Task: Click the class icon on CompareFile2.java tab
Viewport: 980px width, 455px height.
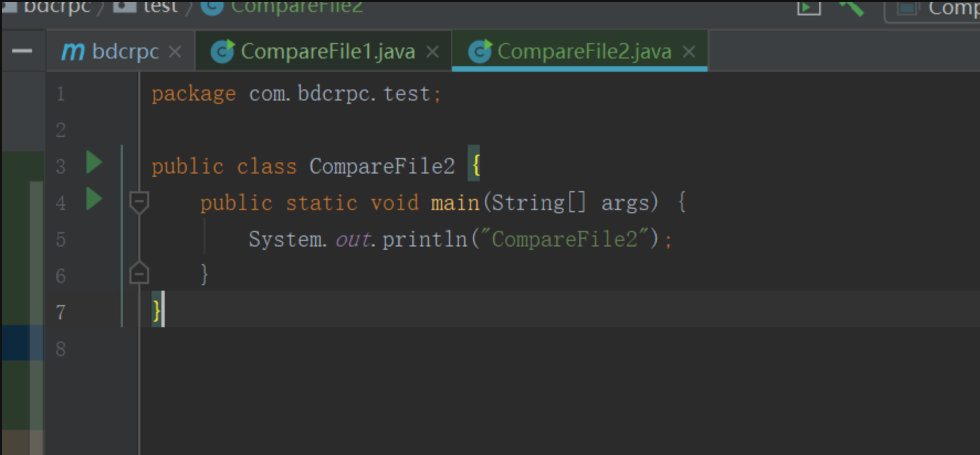Action: pyautogui.click(x=480, y=51)
